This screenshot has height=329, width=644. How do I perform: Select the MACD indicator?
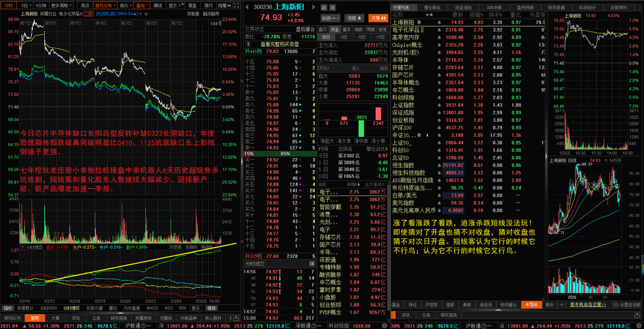(x=152, y=309)
